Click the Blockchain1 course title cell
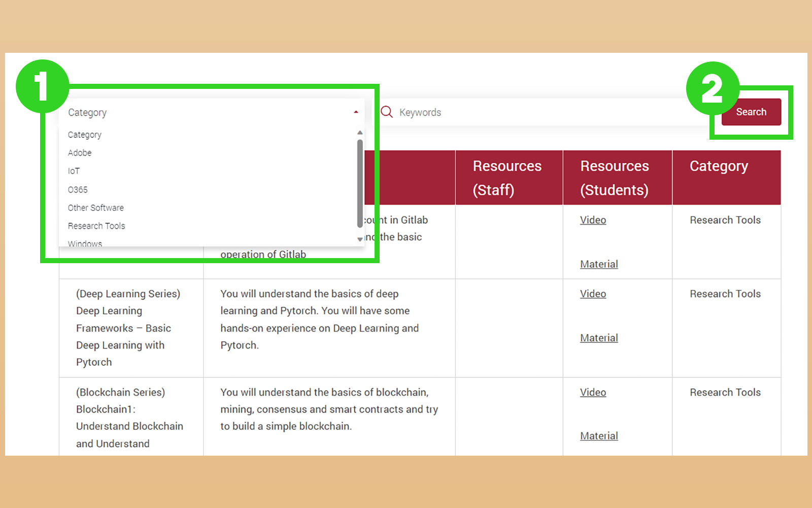 tap(129, 418)
